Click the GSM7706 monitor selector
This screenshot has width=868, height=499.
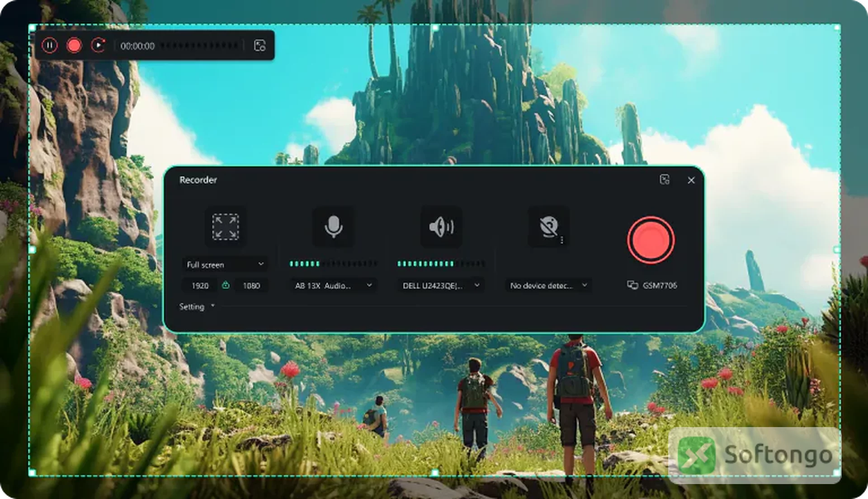tap(652, 285)
